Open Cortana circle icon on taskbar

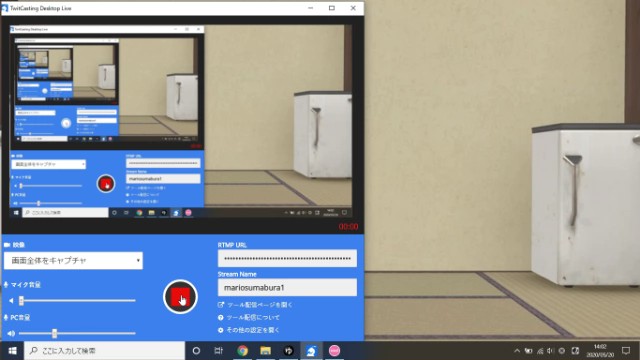196,351
